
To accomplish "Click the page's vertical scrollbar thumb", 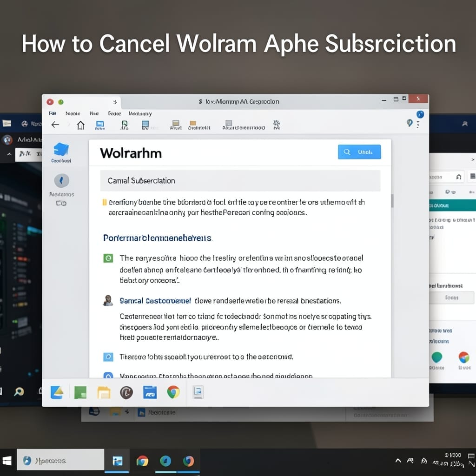I will point(392,201).
